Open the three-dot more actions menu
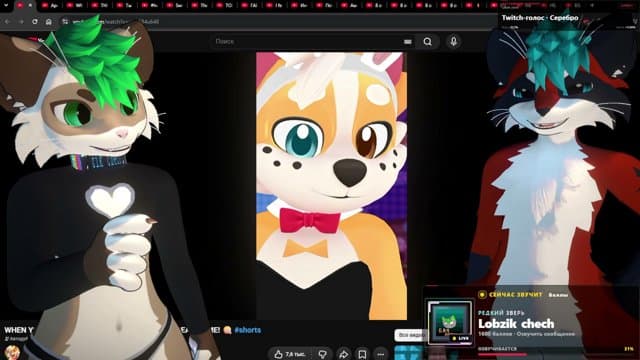The image size is (640, 360). [381, 354]
